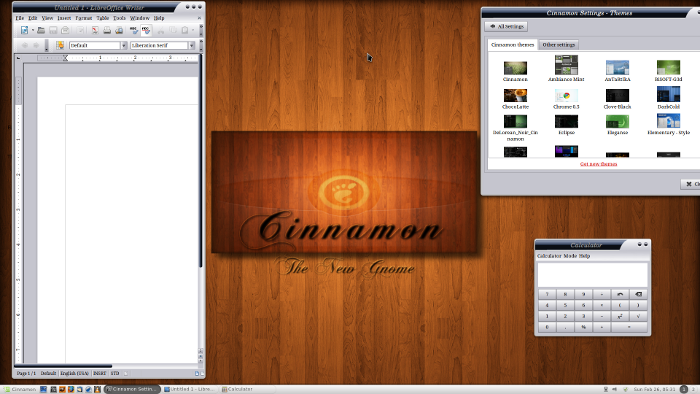Image resolution: width=700 pixels, height=394 pixels.
Task: Click the Calculator backspace clear key
Action: [638, 294]
